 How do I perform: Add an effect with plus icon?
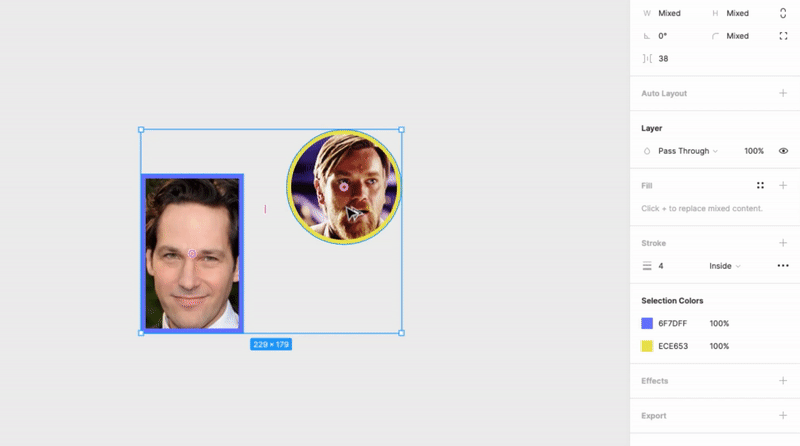click(x=783, y=381)
